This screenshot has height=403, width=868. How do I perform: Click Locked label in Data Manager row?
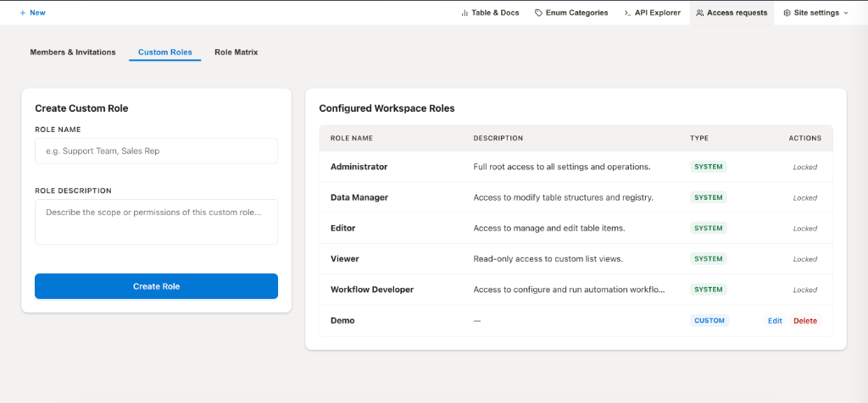tap(805, 198)
